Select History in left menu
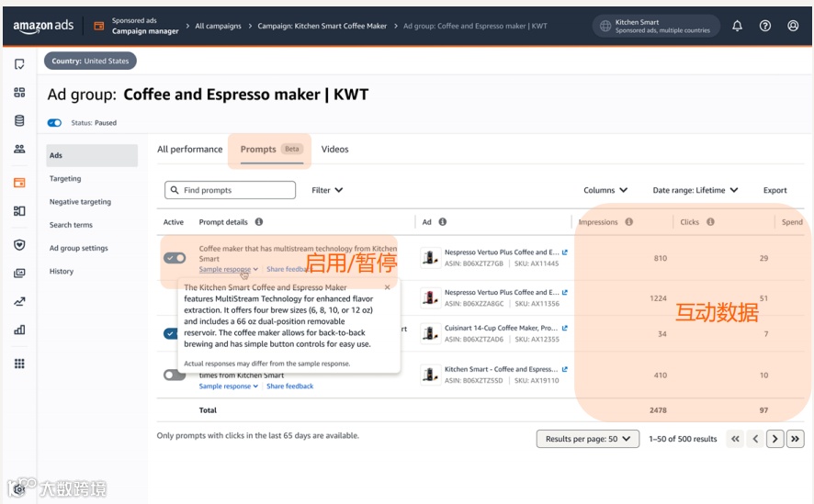814x504 pixels. (x=62, y=271)
